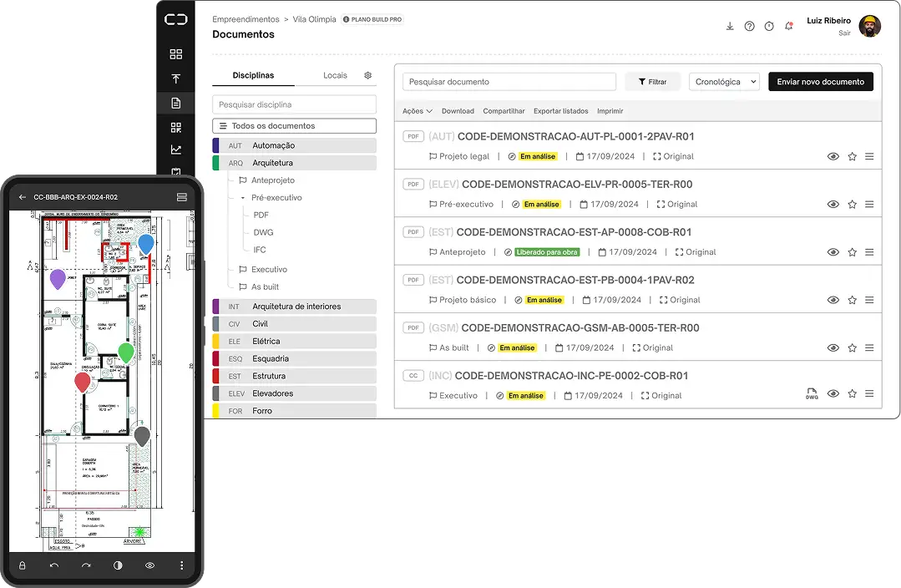Open the Cronológica sort dropdown
The image size is (901, 588).
(x=724, y=82)
